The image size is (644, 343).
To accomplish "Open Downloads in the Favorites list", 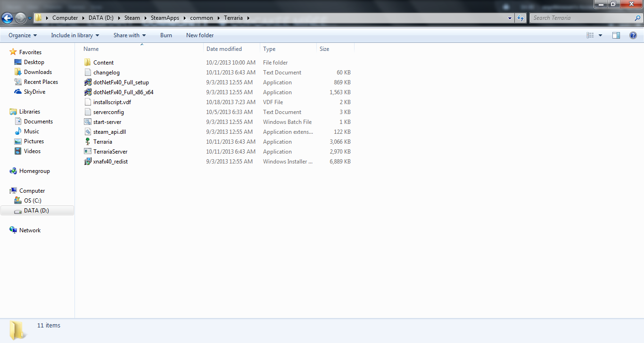I will point(38,72).
